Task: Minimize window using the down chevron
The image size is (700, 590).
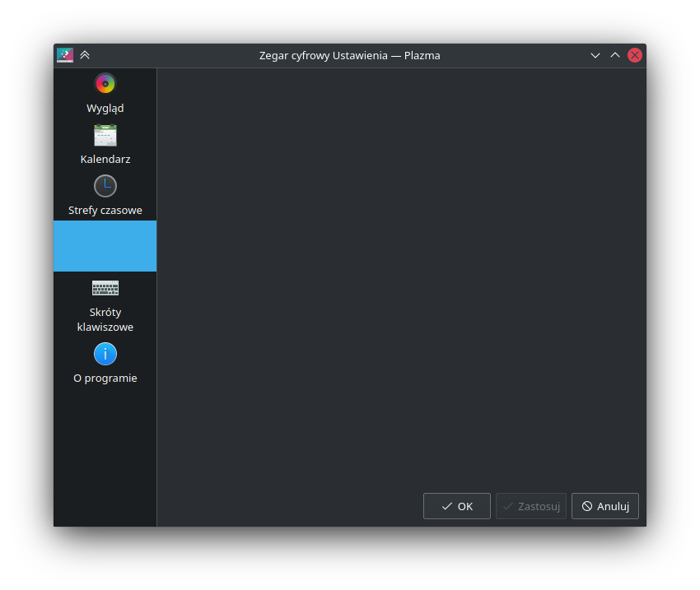Action: pyautogui.click(x=595, y=55)
